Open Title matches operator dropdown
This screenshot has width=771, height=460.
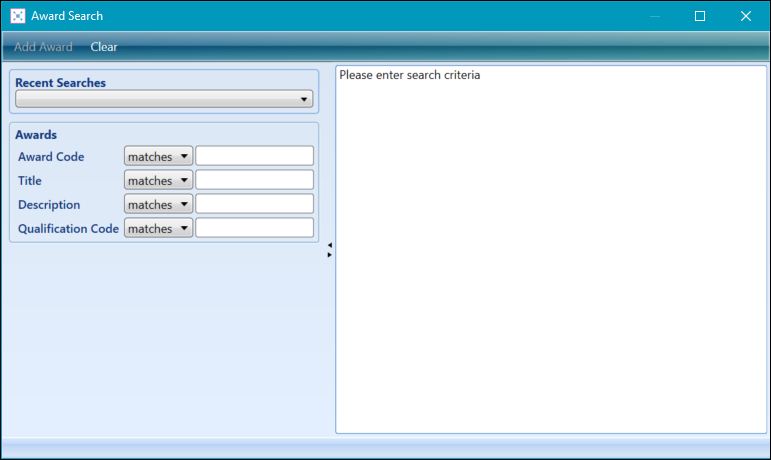pyautogui.click(x=158, y=180)
